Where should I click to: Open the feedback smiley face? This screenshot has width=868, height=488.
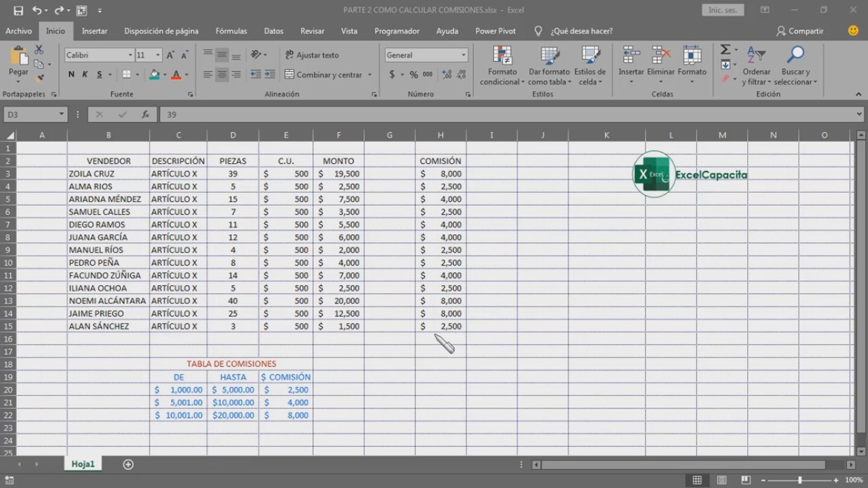coord(853,30)
